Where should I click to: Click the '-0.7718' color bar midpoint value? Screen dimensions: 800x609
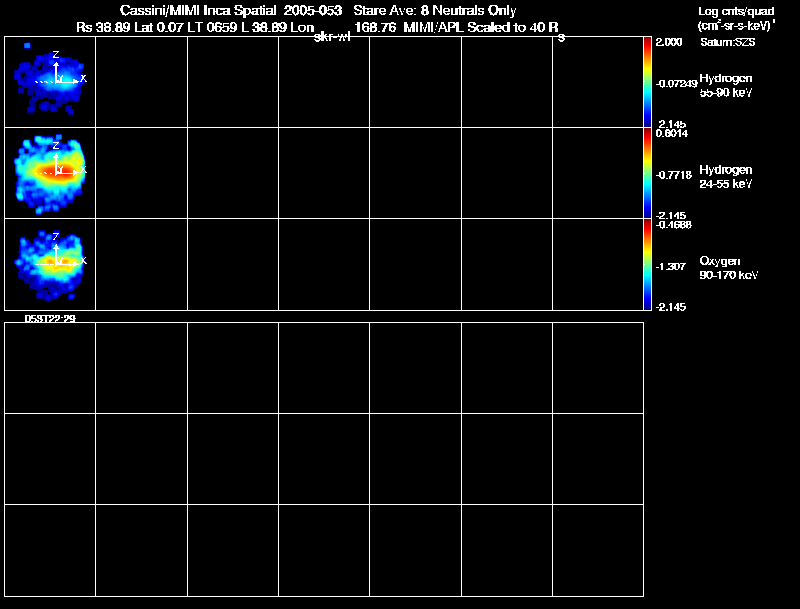[673, 175]
